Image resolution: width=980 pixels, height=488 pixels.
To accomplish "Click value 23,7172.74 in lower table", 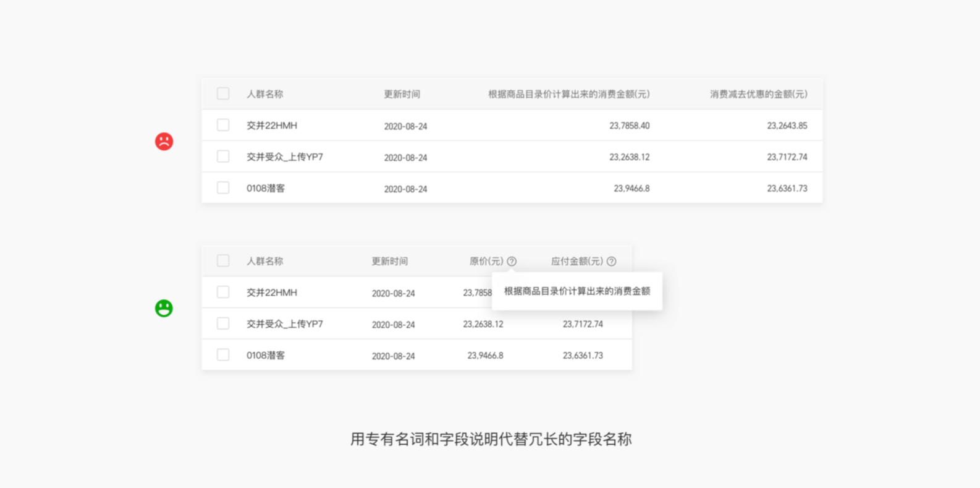I will click(x=583, y=324).
